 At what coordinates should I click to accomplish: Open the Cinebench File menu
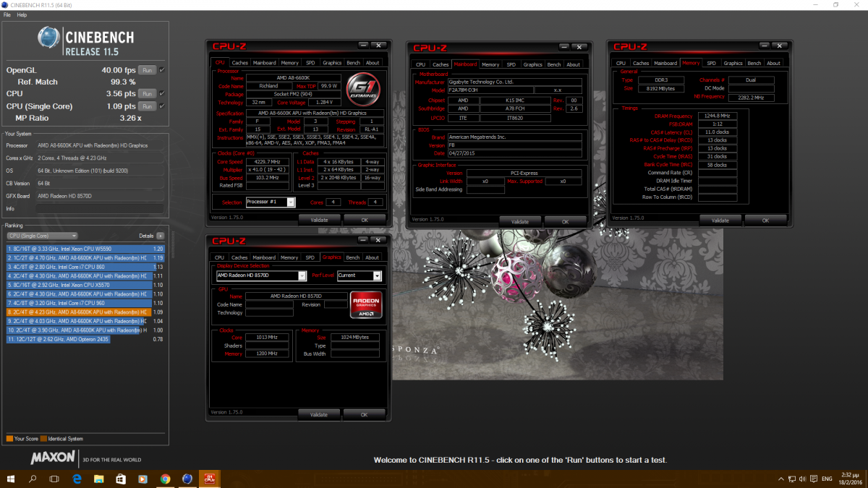click(7, 14)
